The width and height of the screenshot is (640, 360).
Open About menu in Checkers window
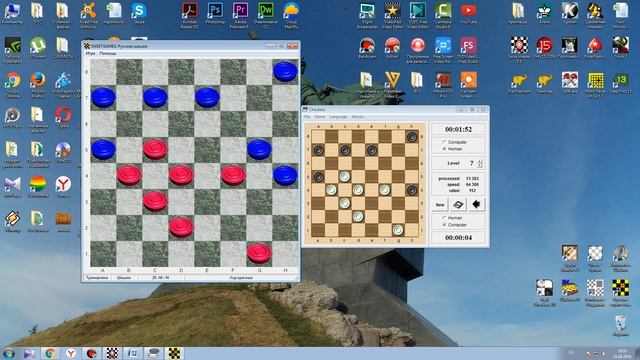click(x=358, y=117)
